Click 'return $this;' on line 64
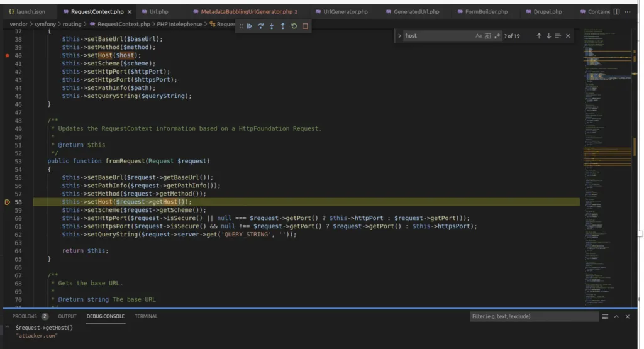Screen dimensions: 644x349 86,250
